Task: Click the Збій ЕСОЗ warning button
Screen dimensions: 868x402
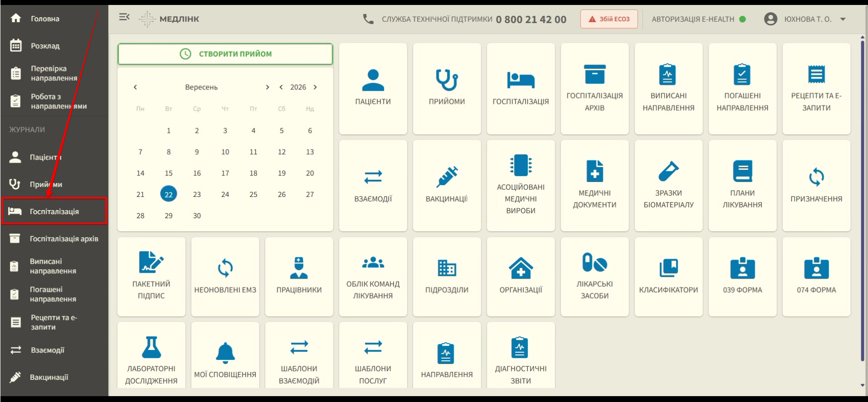Action: (x=609, y=19)
